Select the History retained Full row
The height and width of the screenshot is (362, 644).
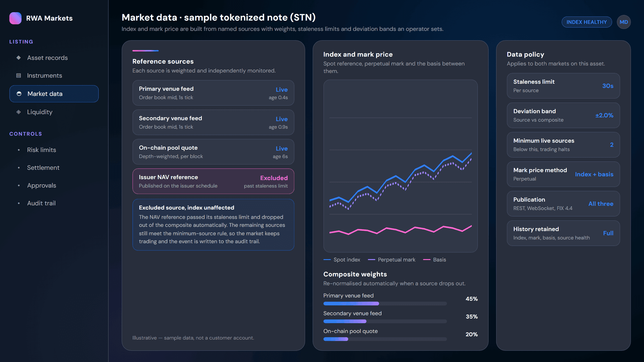coord(563,233)
